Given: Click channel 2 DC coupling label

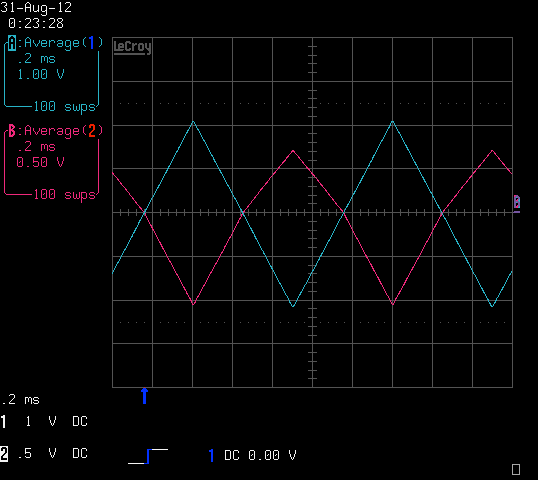Looking at the screenshot, I should [80, 453].
